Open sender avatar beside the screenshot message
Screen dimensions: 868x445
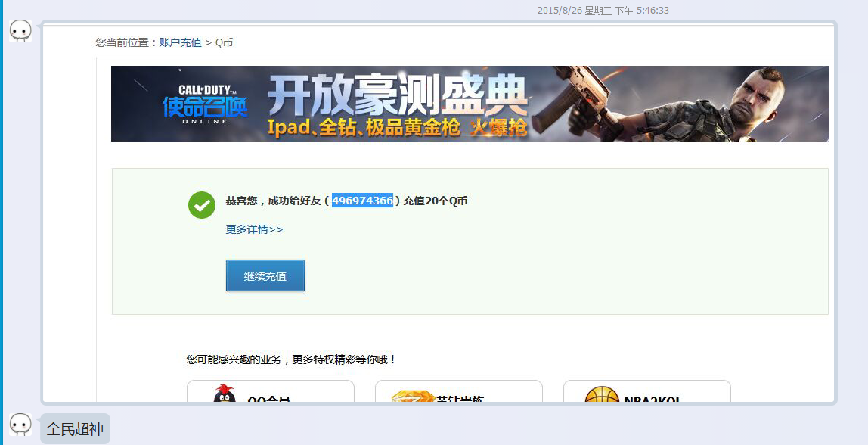(20, 31)
